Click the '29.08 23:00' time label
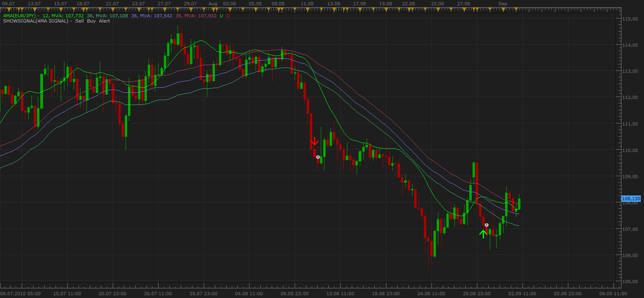644x298 pixels. click(477, 294)
